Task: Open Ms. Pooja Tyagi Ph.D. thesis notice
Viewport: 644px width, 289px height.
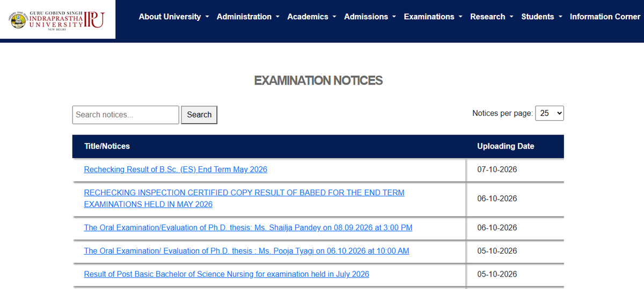Action: [246, 251]
